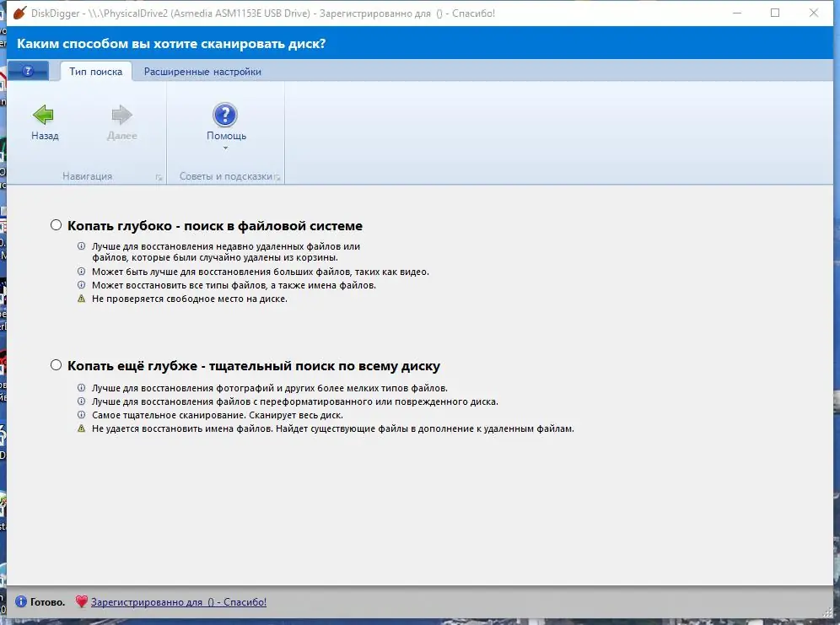
Task: Click the Советы и подсказки group expander
Action: click(x=278, y=176)
